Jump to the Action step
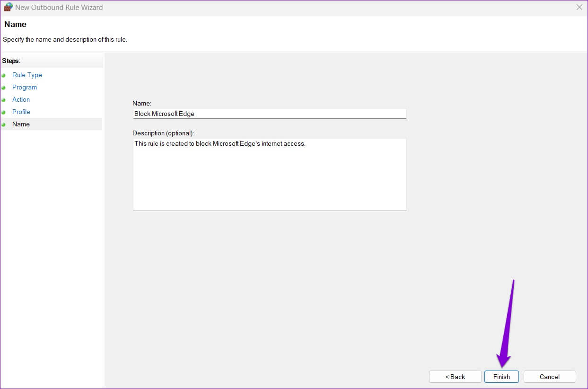This screenshot has height=389, width=588. pyautogui.click(x=21, y=99)
